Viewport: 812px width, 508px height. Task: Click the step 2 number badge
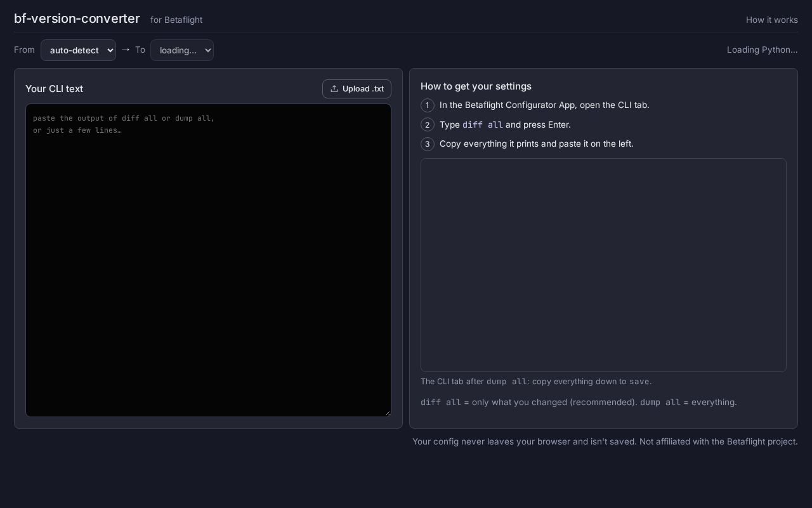coord(428,125)
